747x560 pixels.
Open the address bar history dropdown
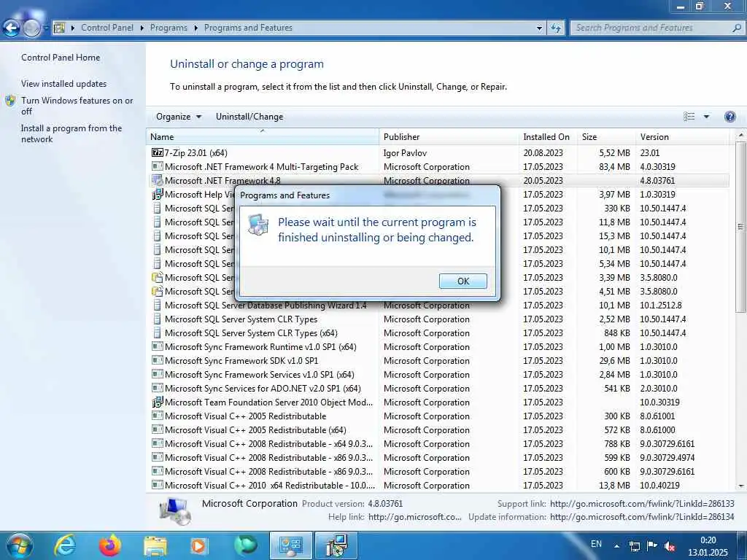[539, 28]
